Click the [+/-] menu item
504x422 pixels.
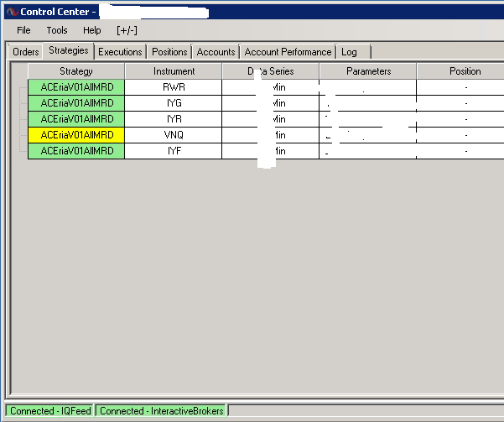coord(127,30)
